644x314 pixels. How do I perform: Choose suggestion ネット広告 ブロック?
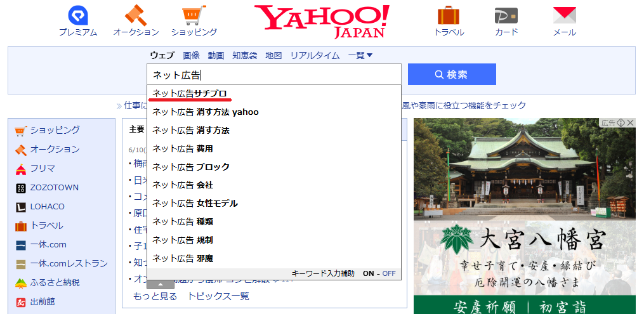[274, 167]
